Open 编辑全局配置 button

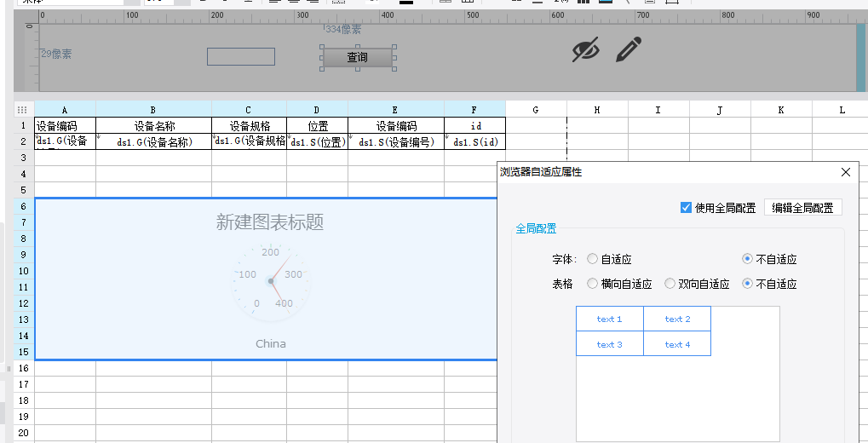[802, 208]
